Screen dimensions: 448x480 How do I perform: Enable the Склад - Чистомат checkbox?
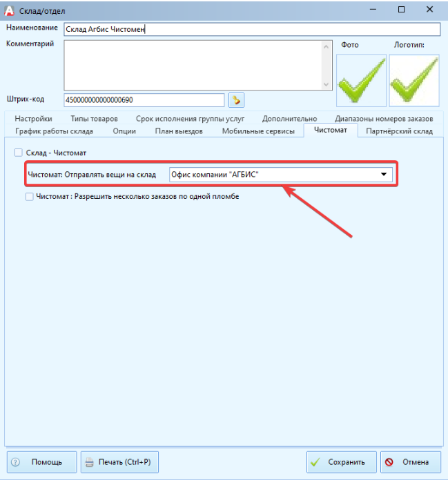pos(19,153)
